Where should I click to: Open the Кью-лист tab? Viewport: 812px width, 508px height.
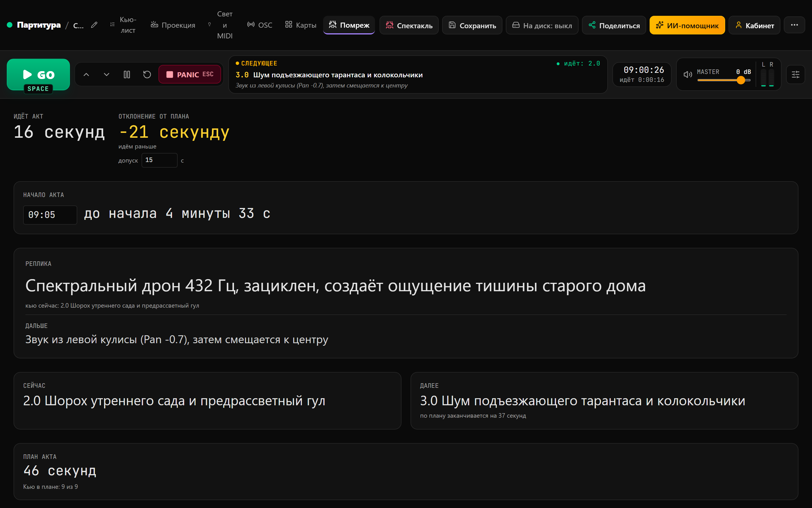(x=123, y=25)
